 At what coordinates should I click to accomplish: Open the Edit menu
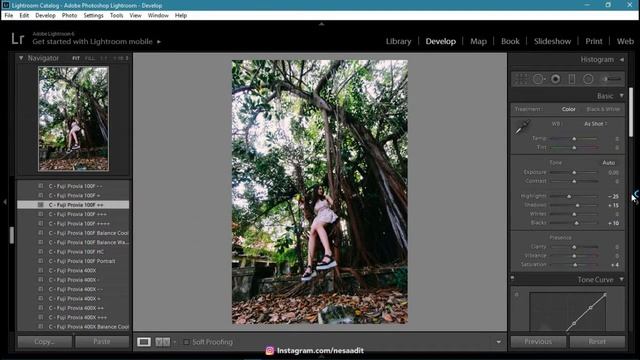point(24,15)
